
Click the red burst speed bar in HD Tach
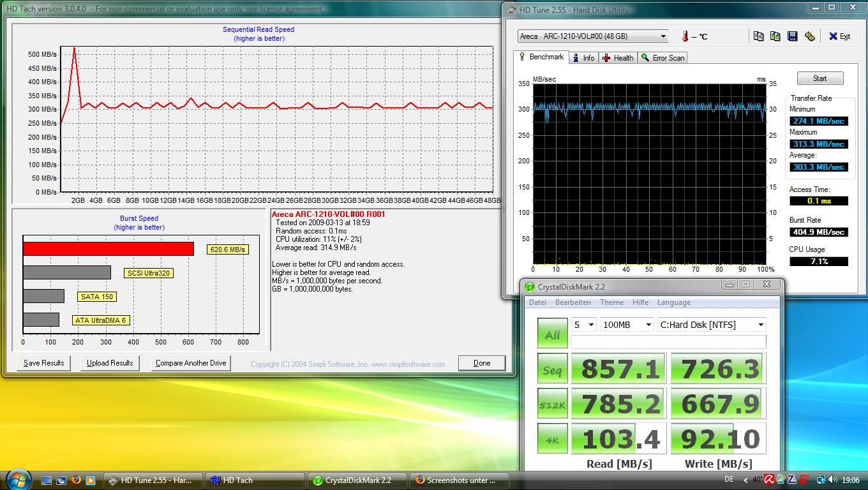108,249
